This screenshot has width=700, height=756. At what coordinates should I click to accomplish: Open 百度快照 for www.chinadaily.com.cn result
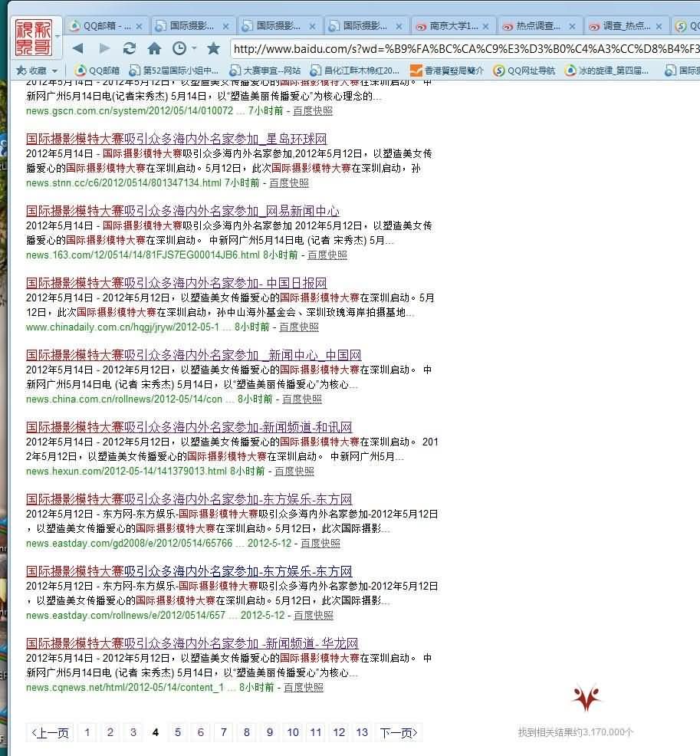[299, 327]
